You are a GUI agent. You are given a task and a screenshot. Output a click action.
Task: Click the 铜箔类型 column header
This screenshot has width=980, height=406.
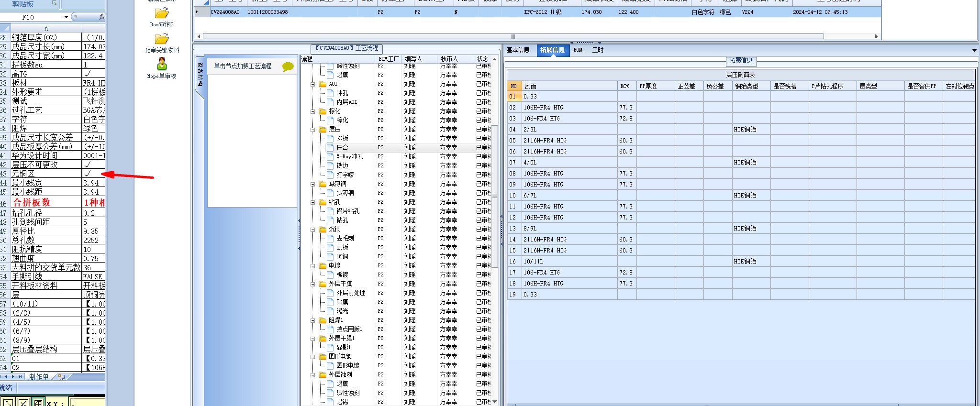point(751,86)
